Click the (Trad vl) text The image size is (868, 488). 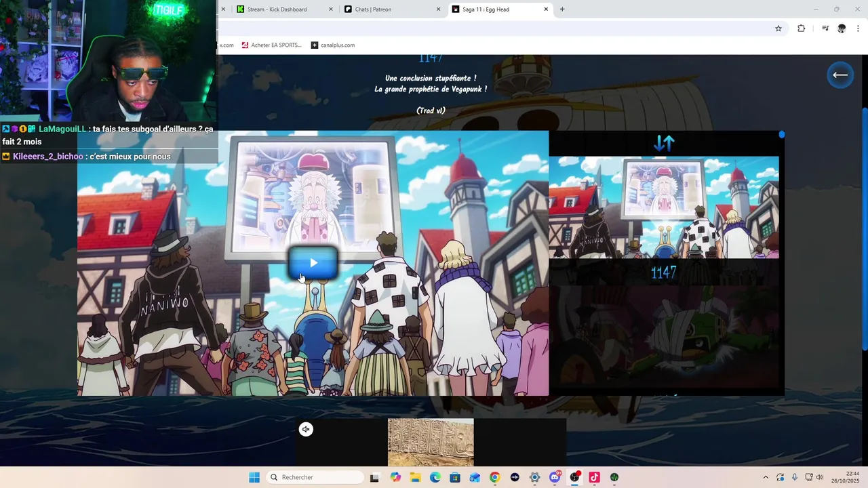coord(431,110)
